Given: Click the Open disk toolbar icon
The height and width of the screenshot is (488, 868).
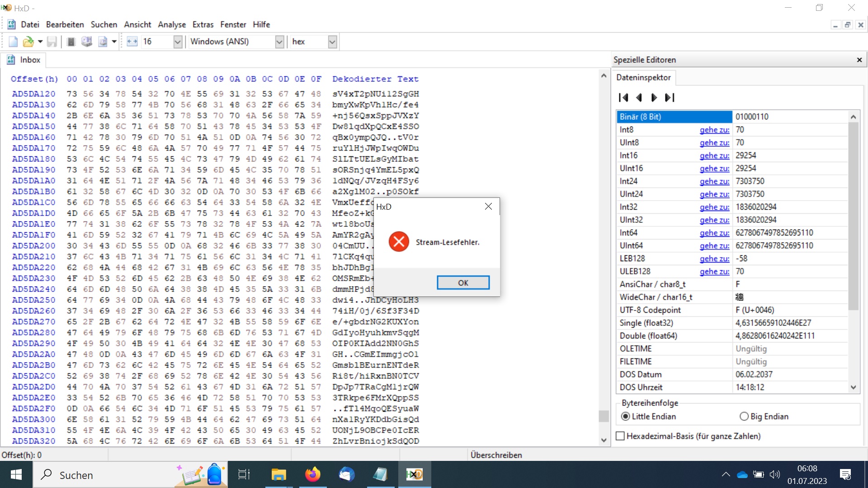Looking at the screenshot, I should [86, 42].
